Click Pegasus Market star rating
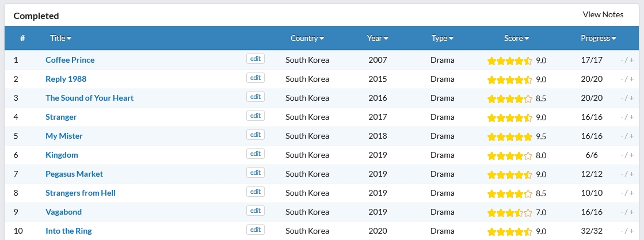This screenshot has height=240, width=644. [x=510, y=174]
